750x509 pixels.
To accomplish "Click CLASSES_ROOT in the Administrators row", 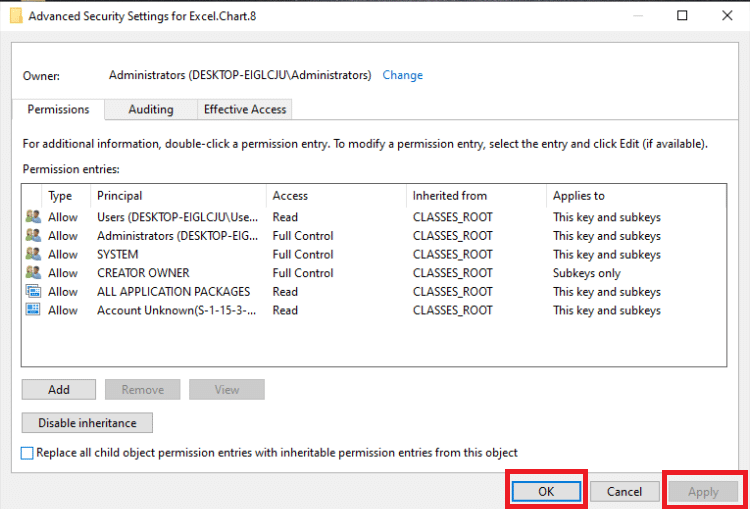I will [x=452, y=236].
